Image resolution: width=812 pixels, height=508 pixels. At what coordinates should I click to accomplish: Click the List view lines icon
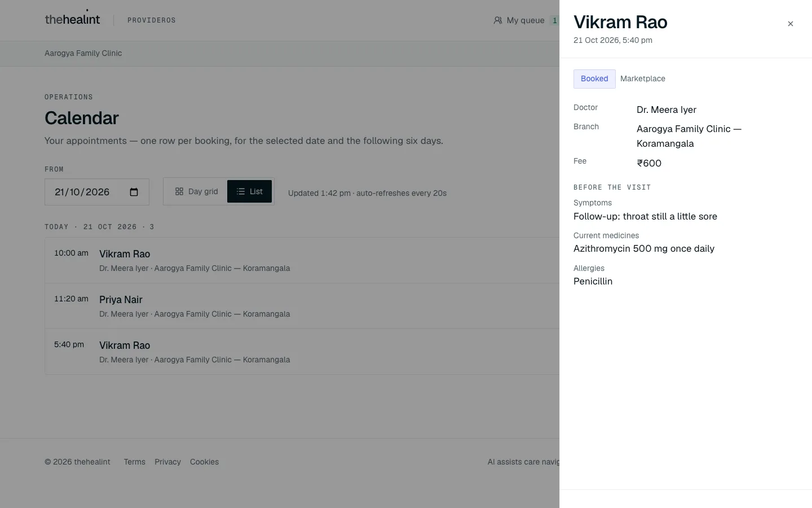pyautogui.click(x=241, y=191)
